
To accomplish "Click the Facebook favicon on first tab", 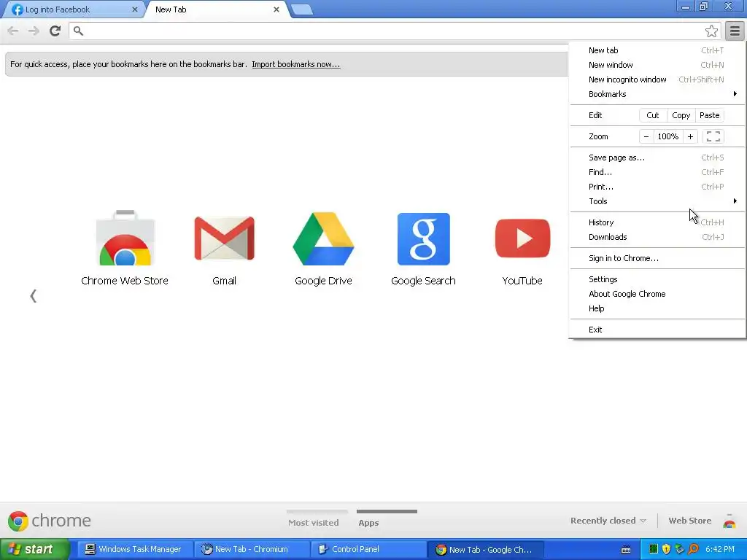I will 18,9.
